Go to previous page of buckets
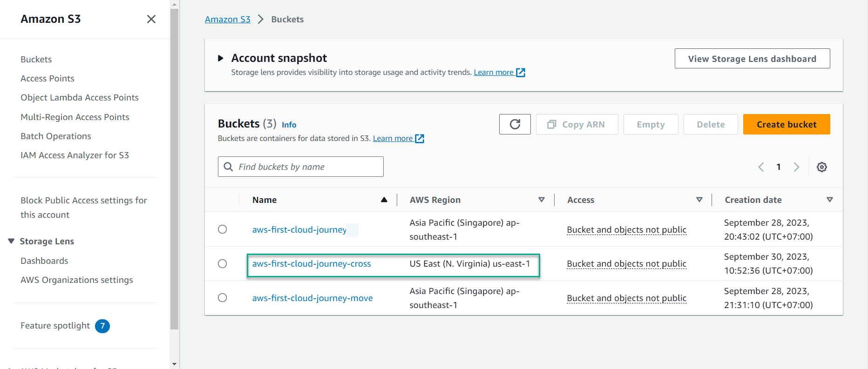This screenshot has width=868, height=369. pos(761,167)
